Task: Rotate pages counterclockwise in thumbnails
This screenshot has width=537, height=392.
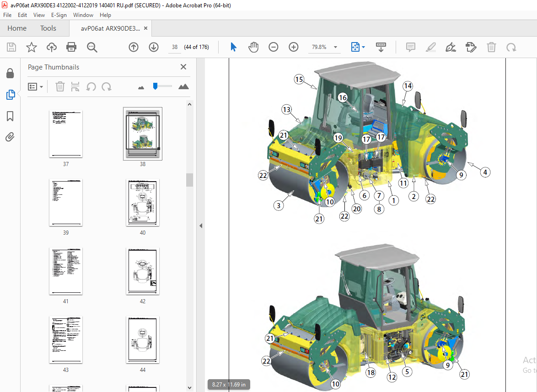Action: tap(91, 86)
